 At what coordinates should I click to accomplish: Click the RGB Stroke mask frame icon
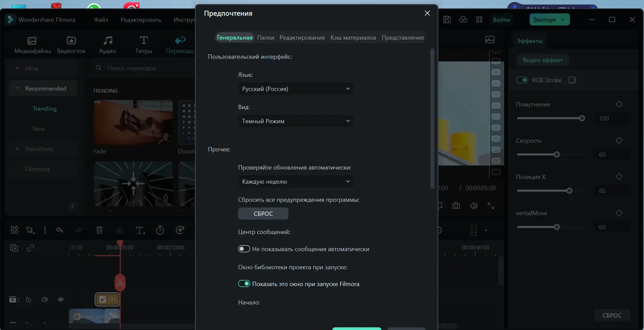coord(572,80)
